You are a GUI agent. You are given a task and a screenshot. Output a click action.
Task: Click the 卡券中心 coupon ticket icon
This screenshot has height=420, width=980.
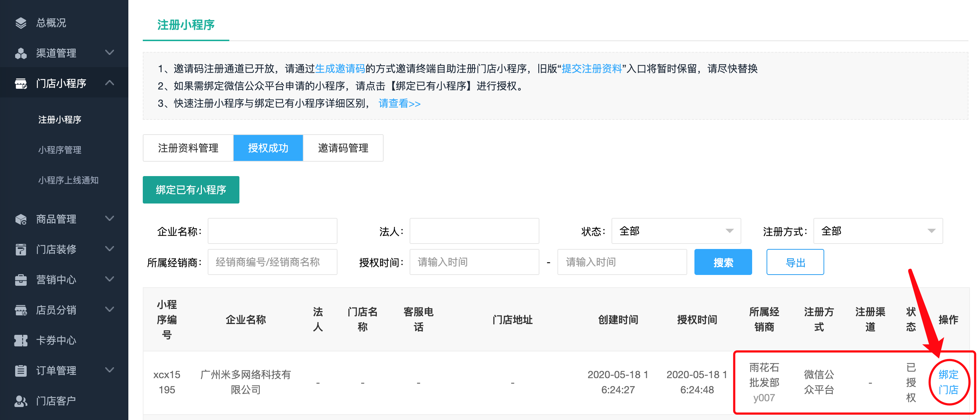[21, 340]
